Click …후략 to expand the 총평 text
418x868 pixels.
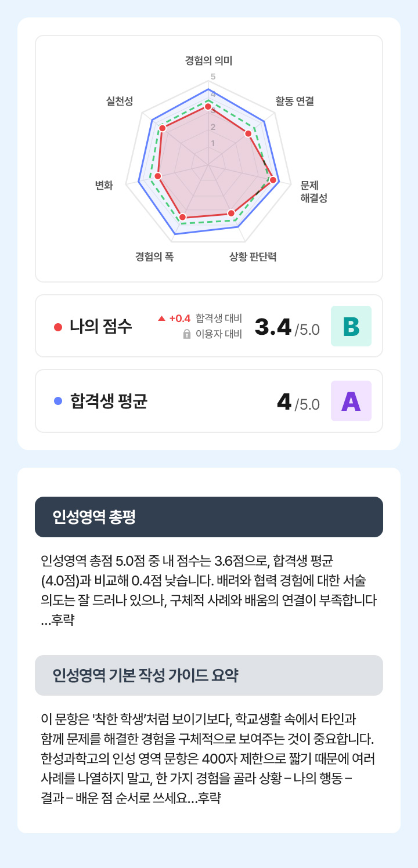(x=59, y=620)
